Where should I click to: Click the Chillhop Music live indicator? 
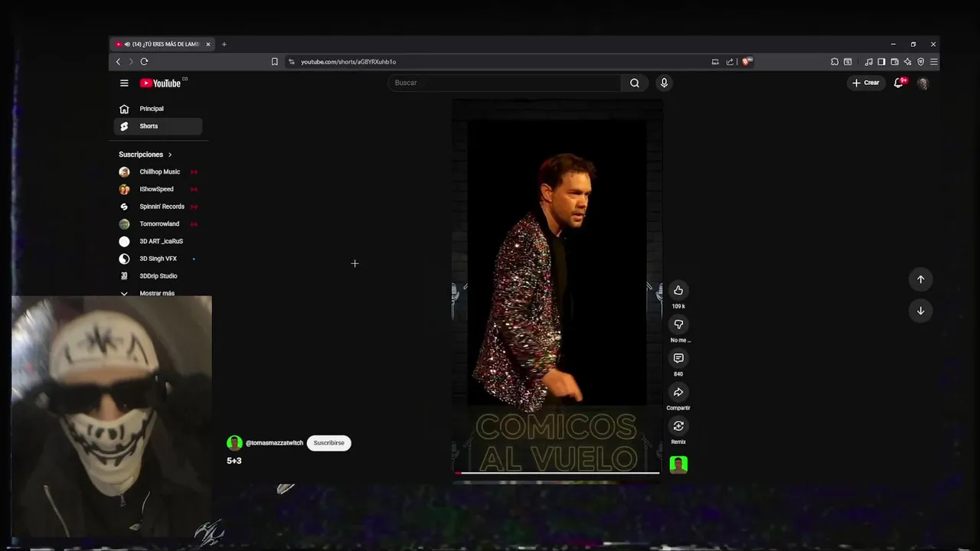coord(194,172)
